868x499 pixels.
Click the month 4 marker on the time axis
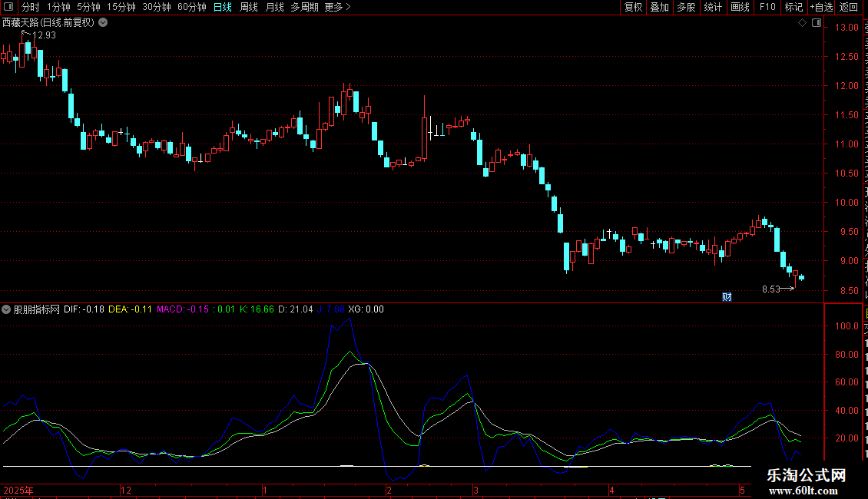611,490
